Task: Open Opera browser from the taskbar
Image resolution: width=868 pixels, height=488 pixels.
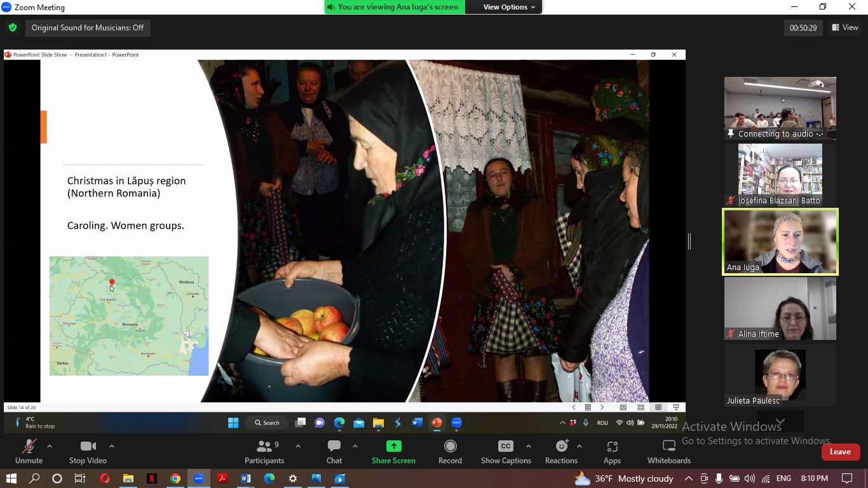Action: click(105, 478)
